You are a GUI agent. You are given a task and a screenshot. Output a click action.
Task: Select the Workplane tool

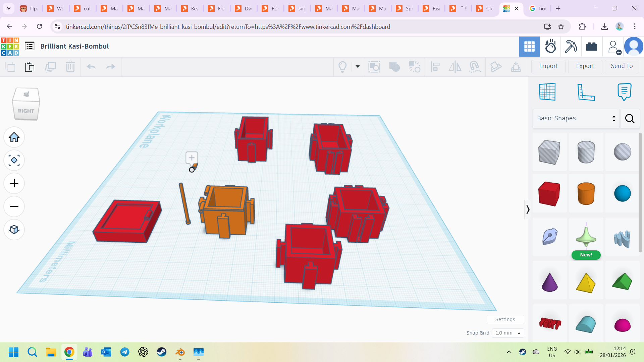point(547,92)
